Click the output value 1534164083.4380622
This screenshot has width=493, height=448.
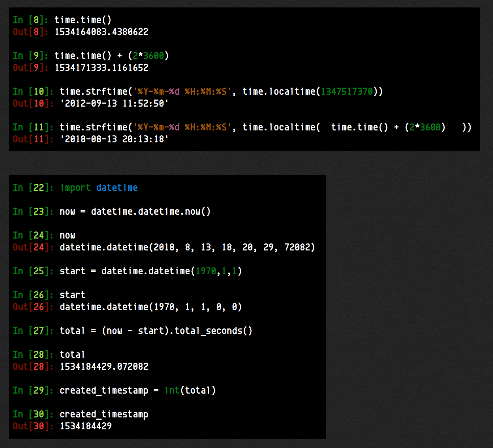click(101, 32)
